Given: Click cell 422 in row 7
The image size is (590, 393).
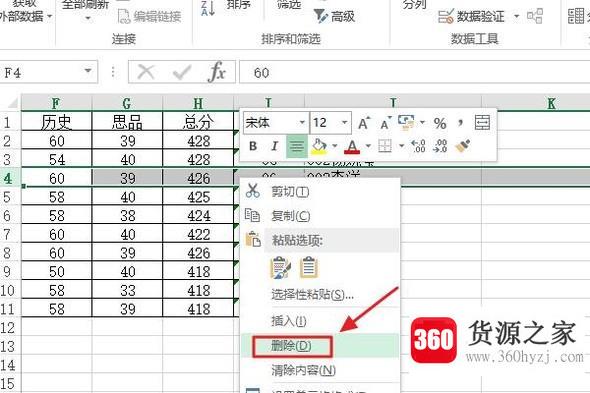Looking at the screenshot, I should pos(198,234).
